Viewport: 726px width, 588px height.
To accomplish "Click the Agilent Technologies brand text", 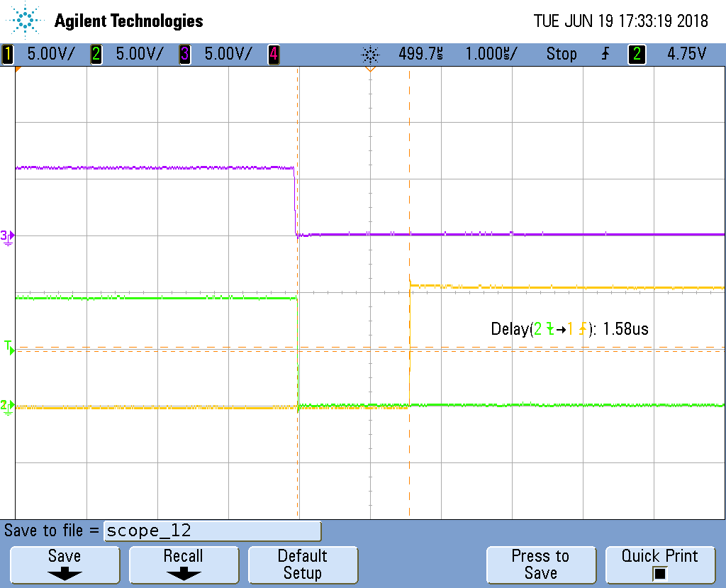I will [x=129, y=21].
